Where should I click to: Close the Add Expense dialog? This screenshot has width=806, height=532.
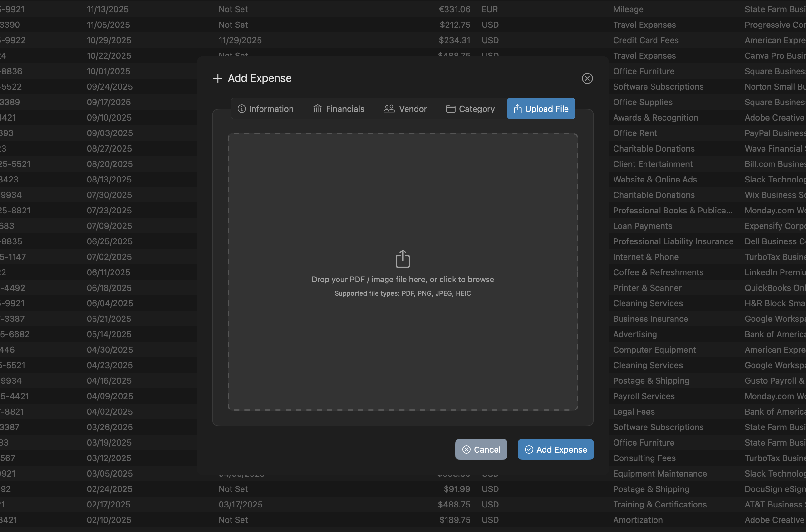[x=587, y=78]
